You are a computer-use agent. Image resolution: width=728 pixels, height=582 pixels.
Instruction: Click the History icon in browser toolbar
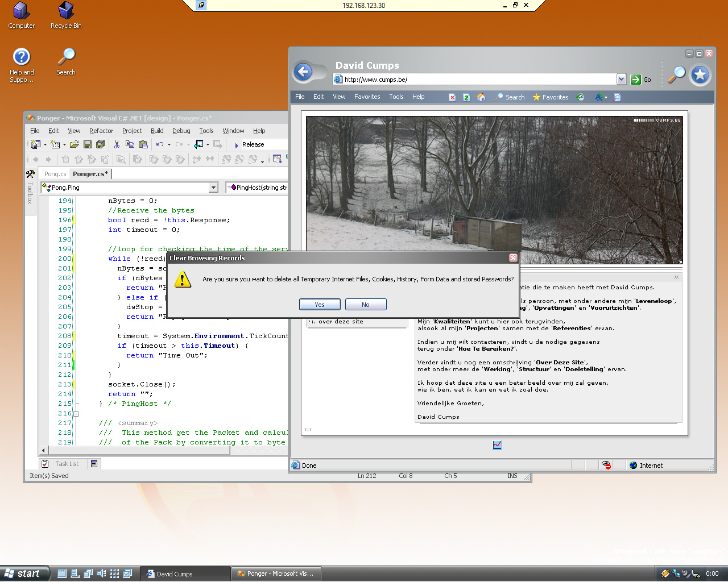[580, 97]
